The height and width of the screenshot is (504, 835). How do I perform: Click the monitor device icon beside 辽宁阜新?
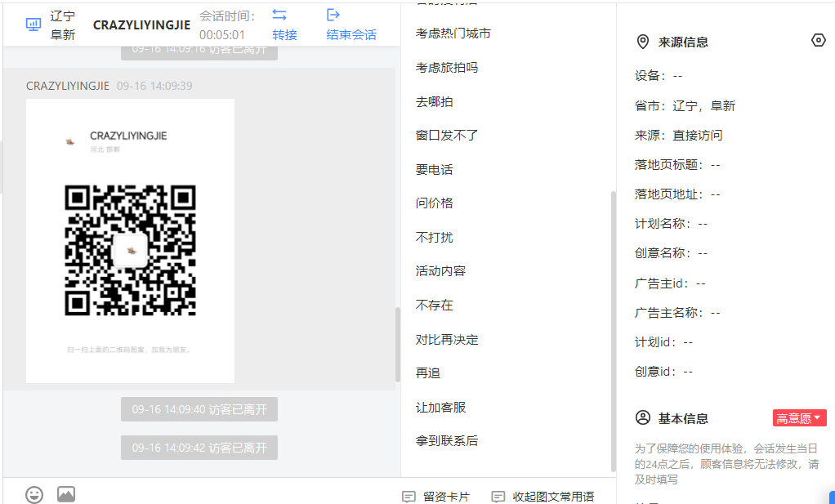pos(33,25)
